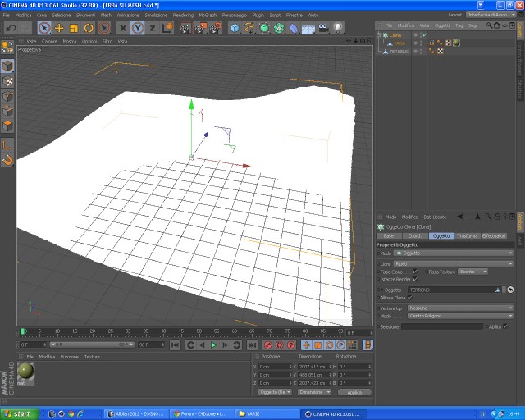
Task: Add a camera object from toolbar
Action: tap(323, 28)
